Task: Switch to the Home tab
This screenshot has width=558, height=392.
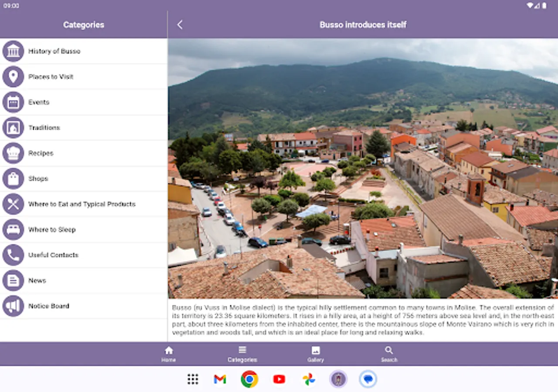Action: tap(169, 354)
